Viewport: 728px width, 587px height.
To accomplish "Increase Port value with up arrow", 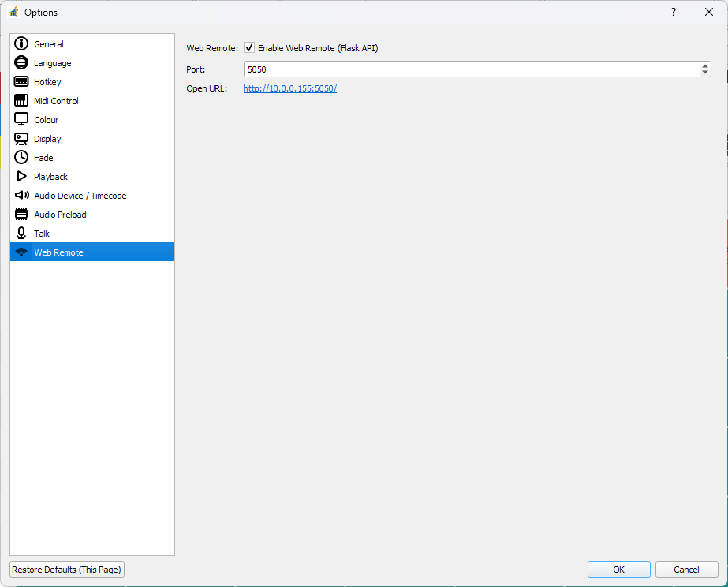I will click(x=704, y=65).
